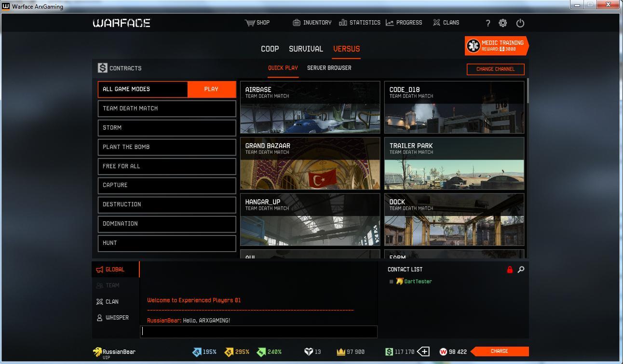Open the Clans crossed swords icon
The image size is (623, 364).
pos(437,23)
